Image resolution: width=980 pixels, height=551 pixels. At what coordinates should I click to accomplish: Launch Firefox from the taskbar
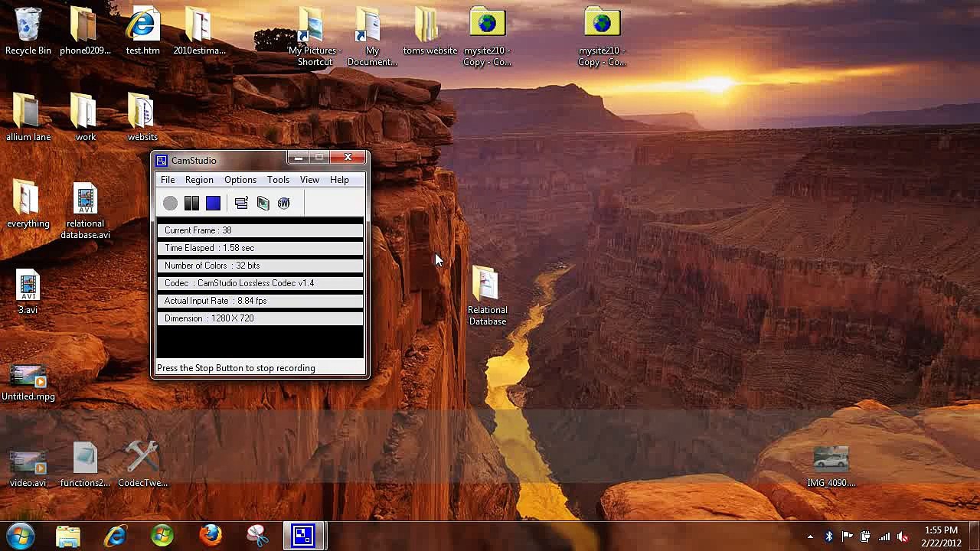coord(211,536)
